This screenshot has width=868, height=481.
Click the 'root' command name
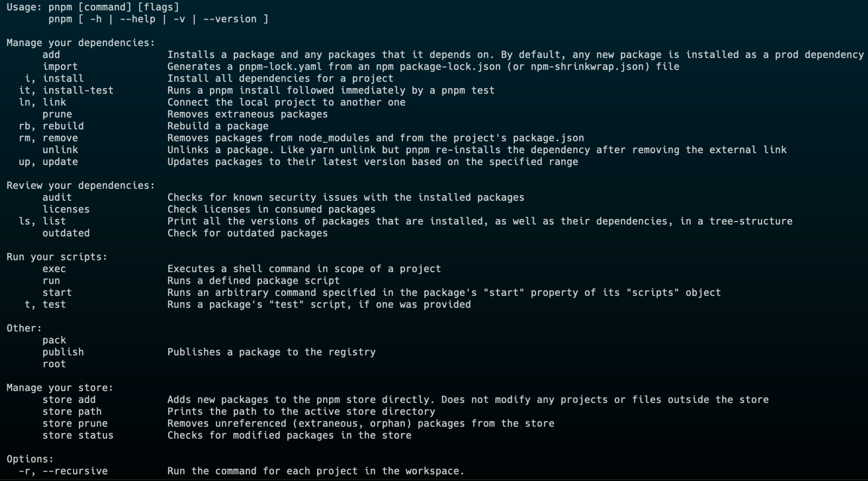click(x=54, y=364)
